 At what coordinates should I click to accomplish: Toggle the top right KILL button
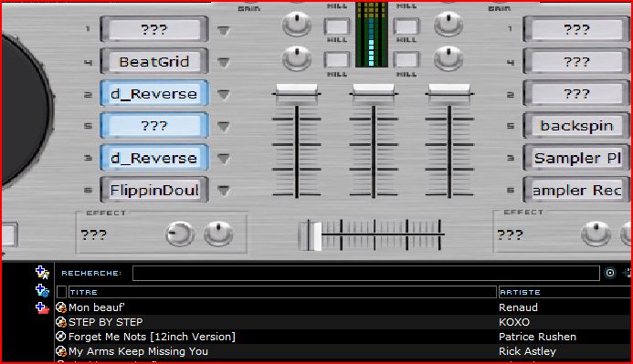[x=406, y=27]
